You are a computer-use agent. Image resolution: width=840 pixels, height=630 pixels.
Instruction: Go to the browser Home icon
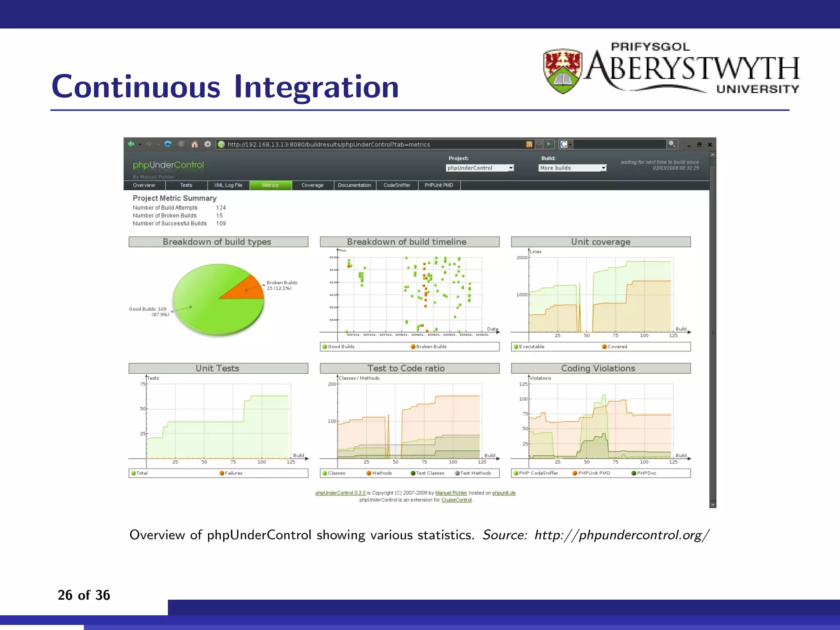pos(194,144)
